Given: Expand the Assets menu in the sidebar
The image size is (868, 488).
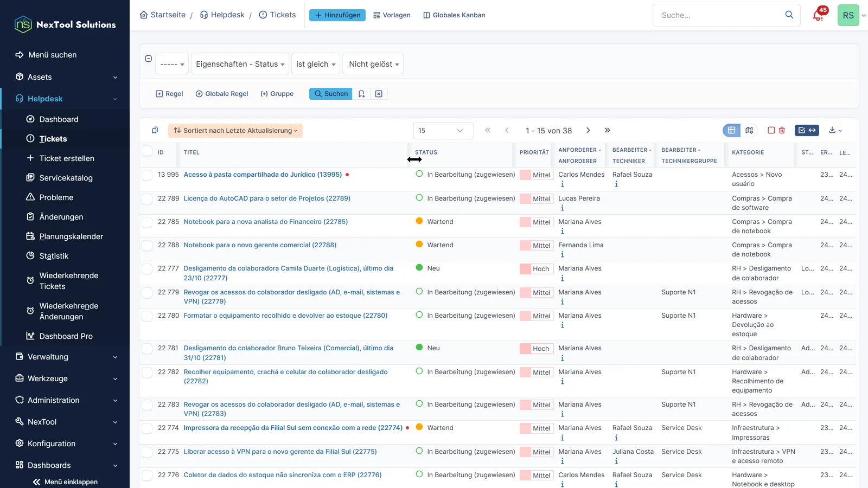Looking at the screenshot, I should tap(65, 77).
